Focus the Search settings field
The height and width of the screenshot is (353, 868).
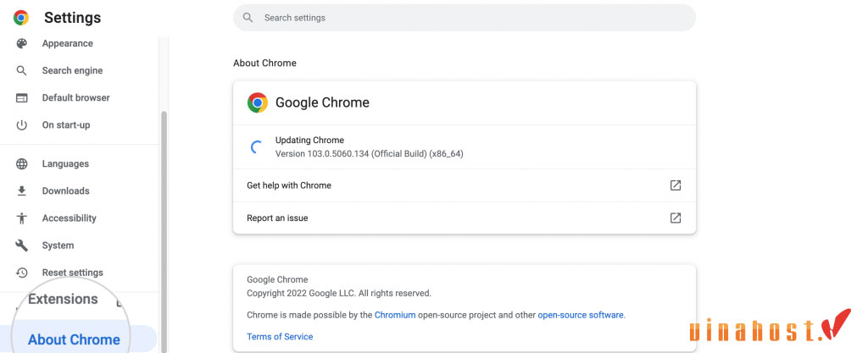(464, 18)
